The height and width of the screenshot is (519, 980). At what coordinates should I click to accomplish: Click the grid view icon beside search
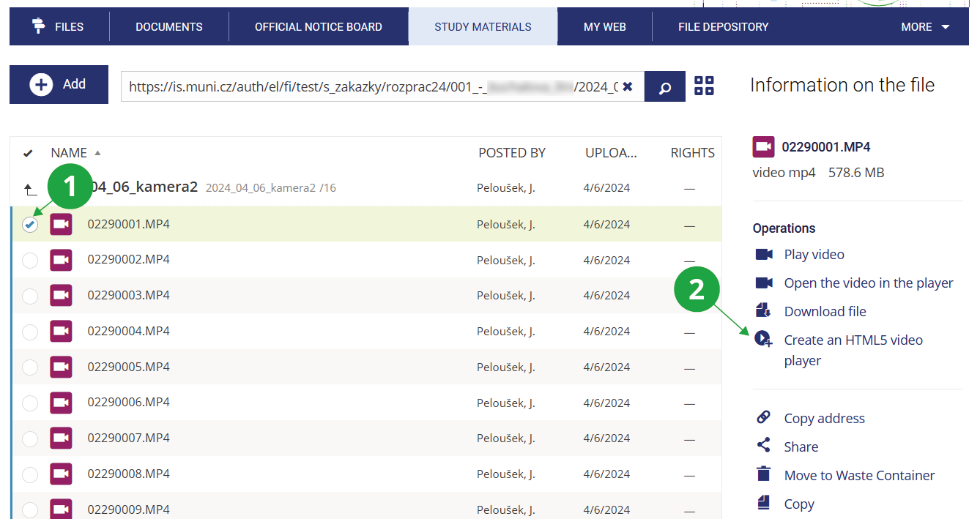(704, 86)
